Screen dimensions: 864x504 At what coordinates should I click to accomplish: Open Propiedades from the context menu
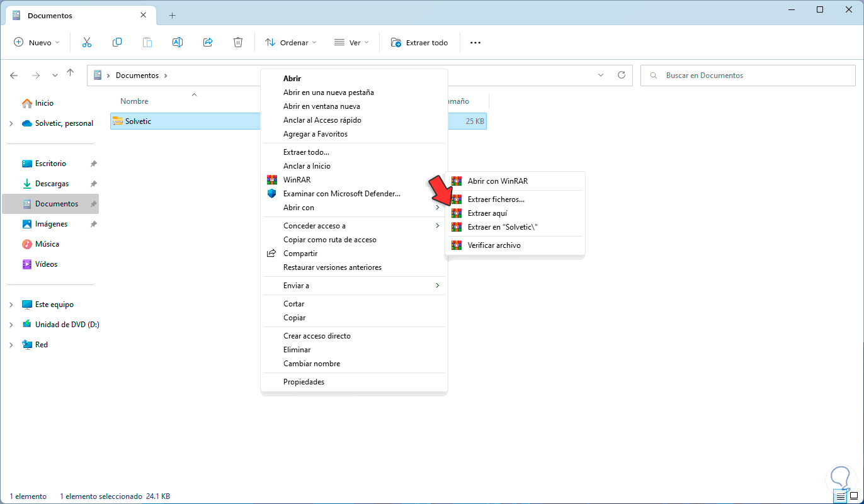[x=354, y=382]
